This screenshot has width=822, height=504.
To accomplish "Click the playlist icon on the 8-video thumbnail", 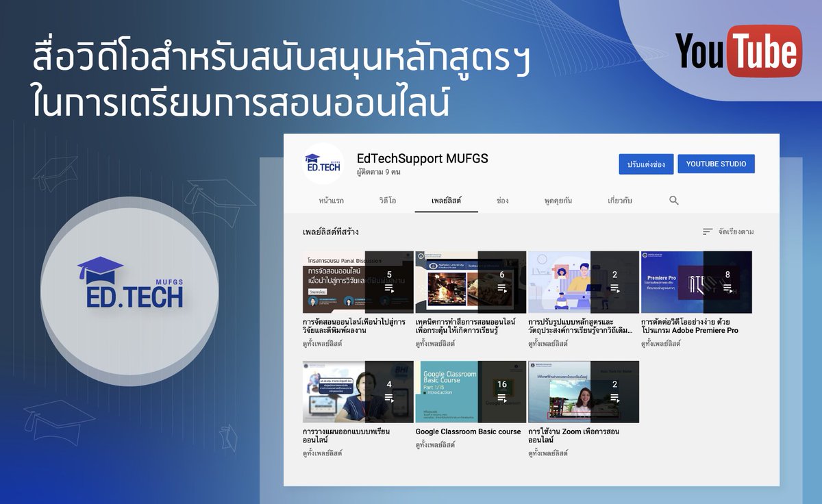I will [x=727, y=289].
